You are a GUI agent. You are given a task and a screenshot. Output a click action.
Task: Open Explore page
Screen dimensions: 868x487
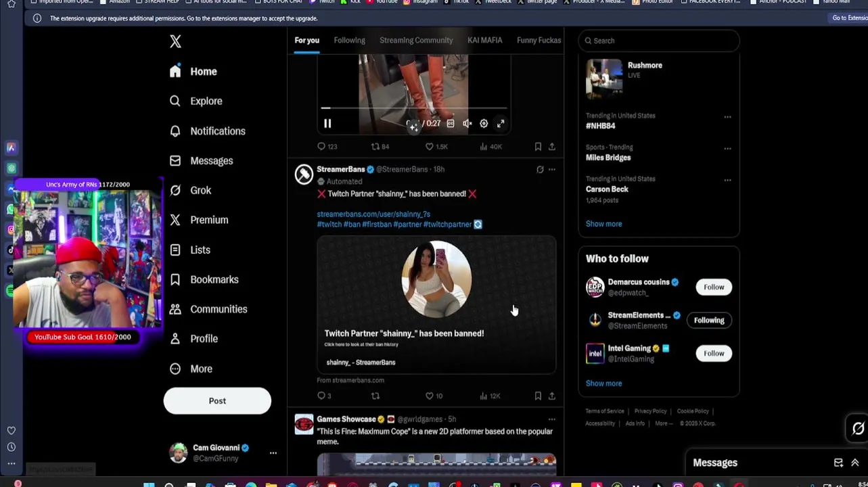click(x=196, y=101)
